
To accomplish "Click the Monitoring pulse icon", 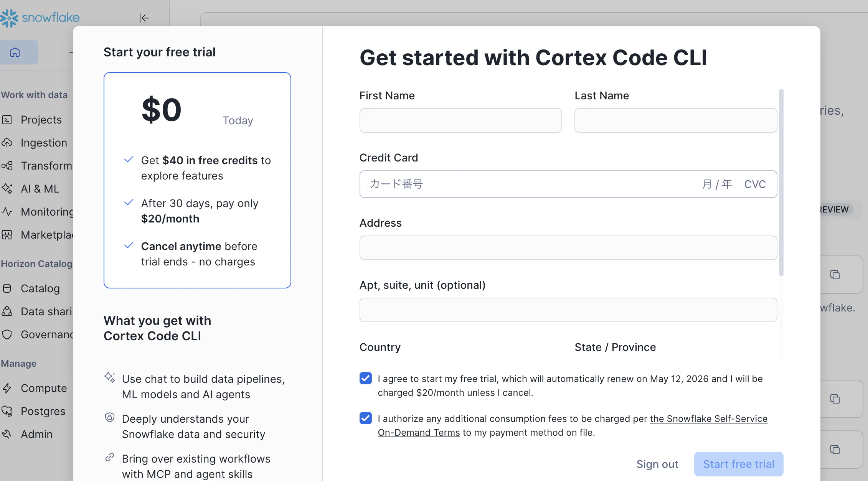I will pyautogui.click(x=7, y=212).
